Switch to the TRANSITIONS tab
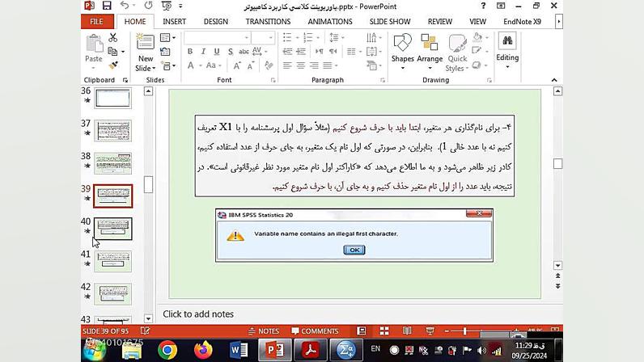This screenshot has height=362, width=644. 268,22
